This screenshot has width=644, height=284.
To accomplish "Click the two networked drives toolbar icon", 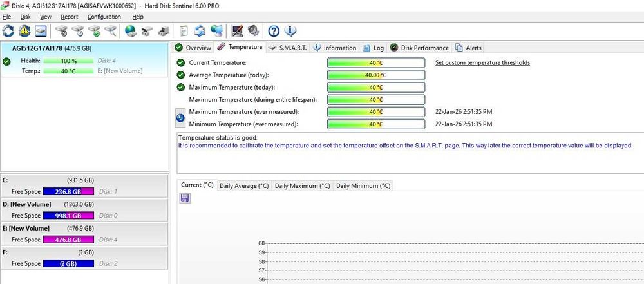I will (x=147, y=31).
